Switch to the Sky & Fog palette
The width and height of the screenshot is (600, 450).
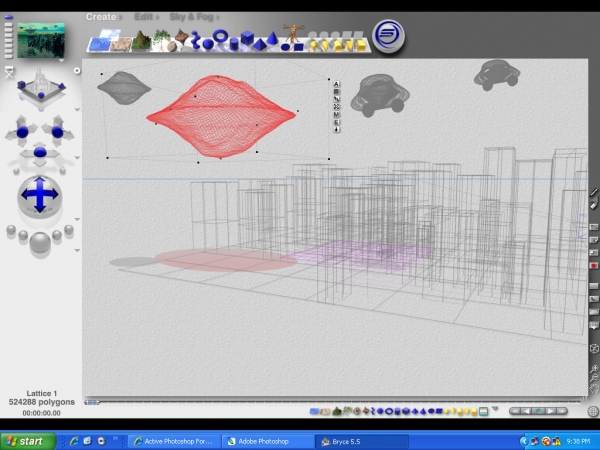coord(192,17)
